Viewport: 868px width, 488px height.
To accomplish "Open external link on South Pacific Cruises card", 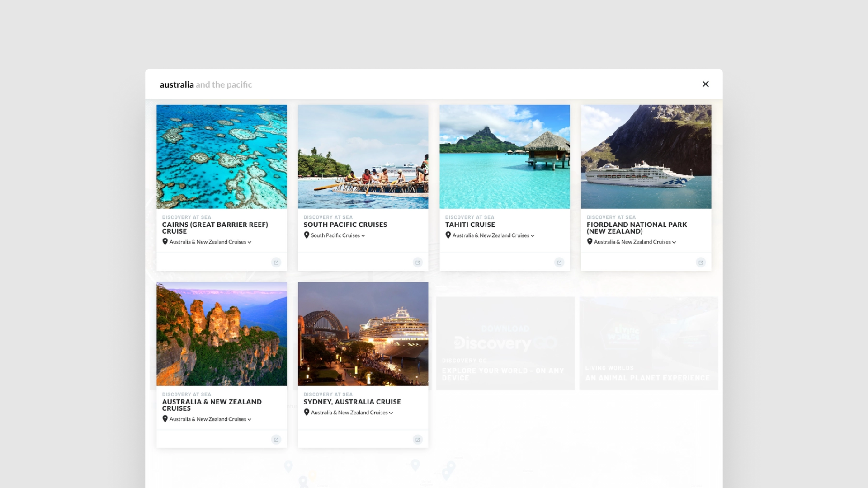I will [418, 263].
